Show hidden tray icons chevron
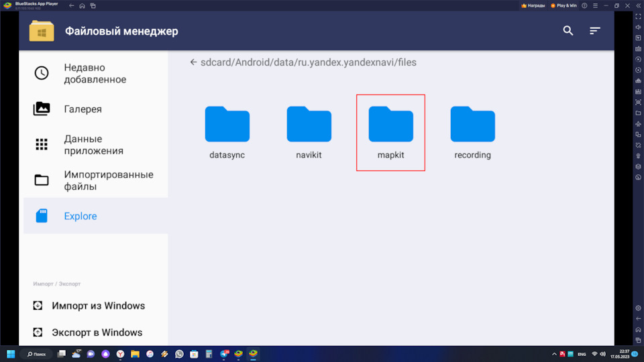644x362 pixels. pos(554,354)
